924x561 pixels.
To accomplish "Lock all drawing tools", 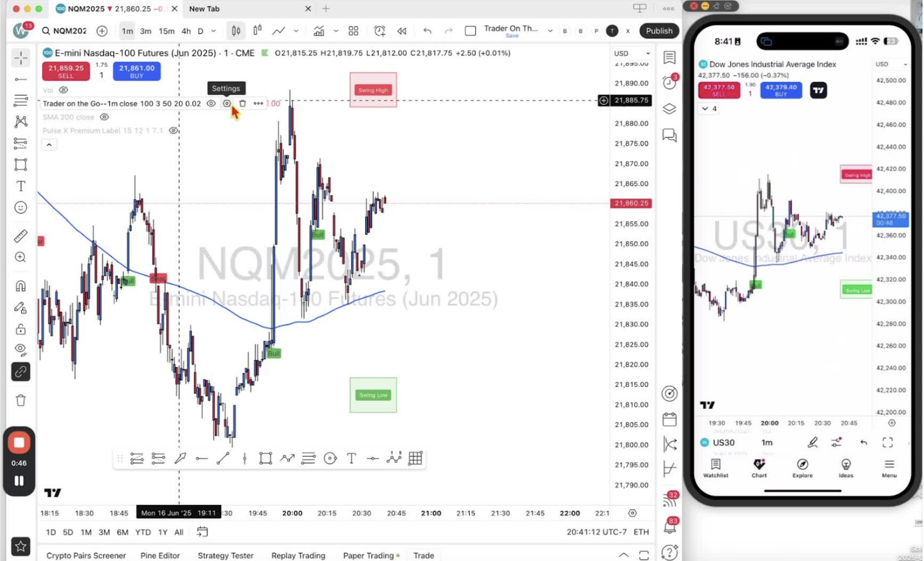I will (21, 329).
